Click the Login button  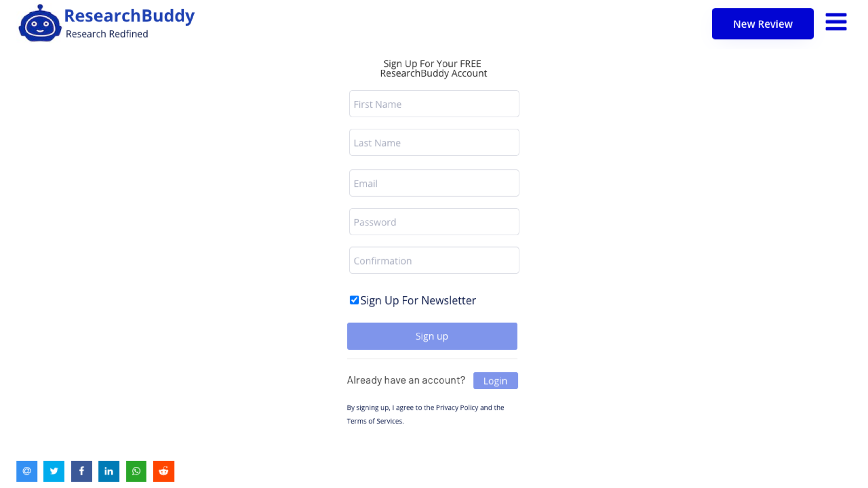tap(495, 380)
